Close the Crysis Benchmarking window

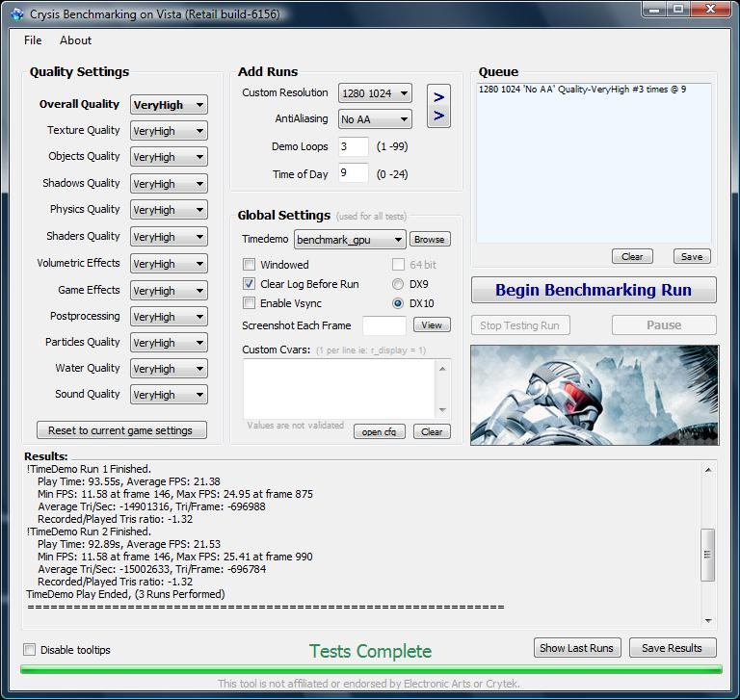point(710,10)
